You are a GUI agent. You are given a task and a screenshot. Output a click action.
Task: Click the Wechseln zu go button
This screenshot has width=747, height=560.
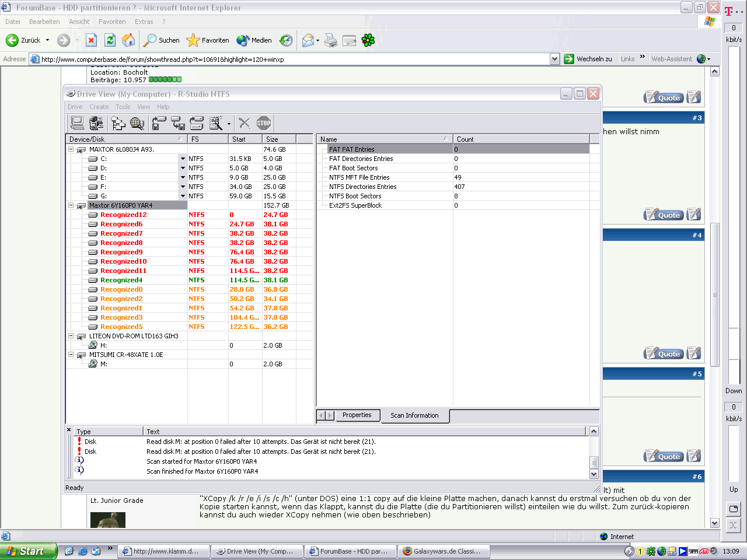(x=588, y=59)
